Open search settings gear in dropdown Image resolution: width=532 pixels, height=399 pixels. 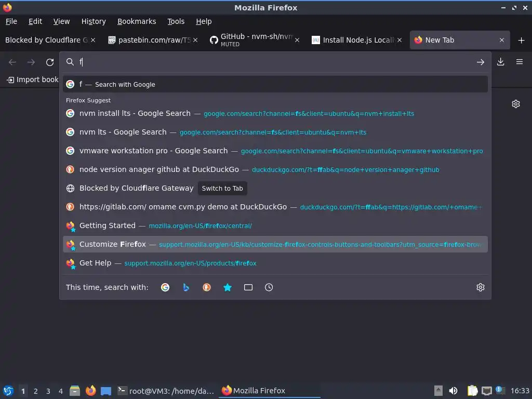481,287
